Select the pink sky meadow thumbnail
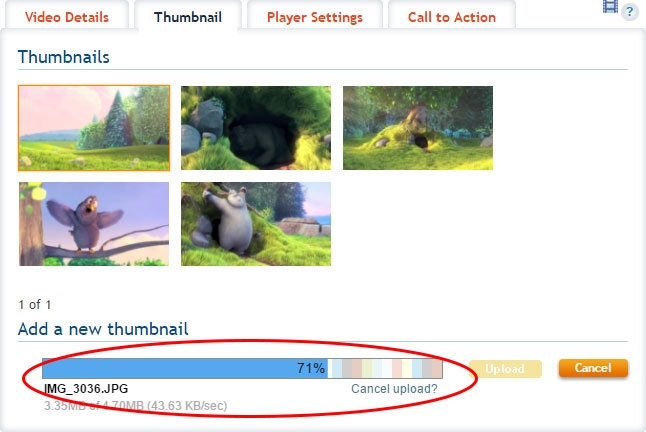The height and width of the screenshot is (432, 646). [x=94, y=128]
